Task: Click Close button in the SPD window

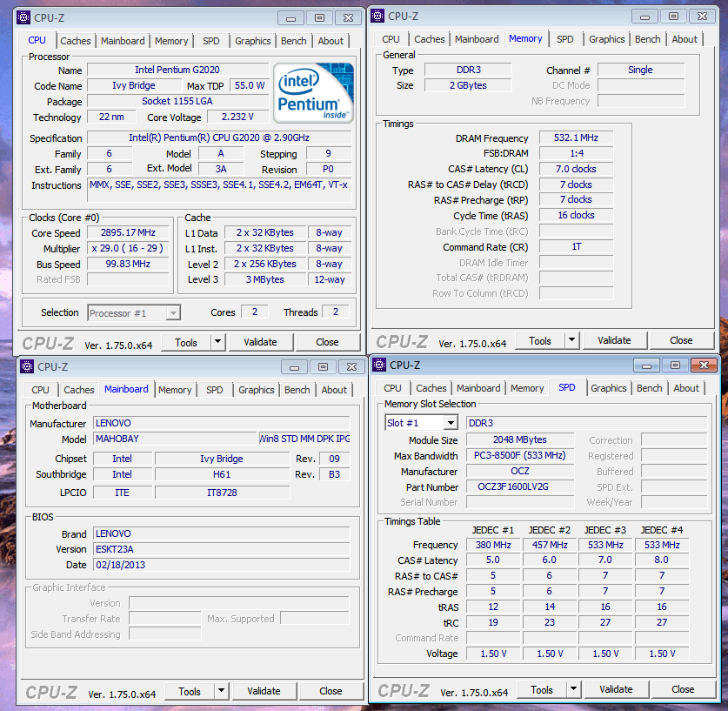Action: click(x=683, y=689)
